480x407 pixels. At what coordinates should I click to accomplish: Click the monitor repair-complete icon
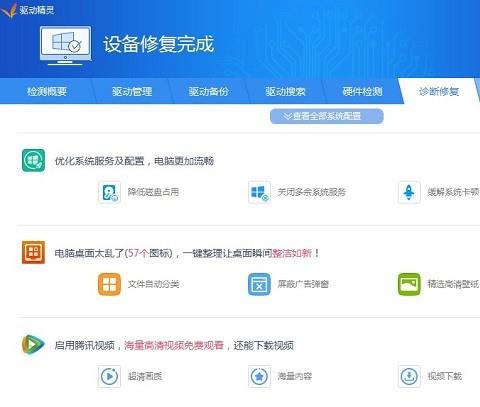click(x=65, y=45)
